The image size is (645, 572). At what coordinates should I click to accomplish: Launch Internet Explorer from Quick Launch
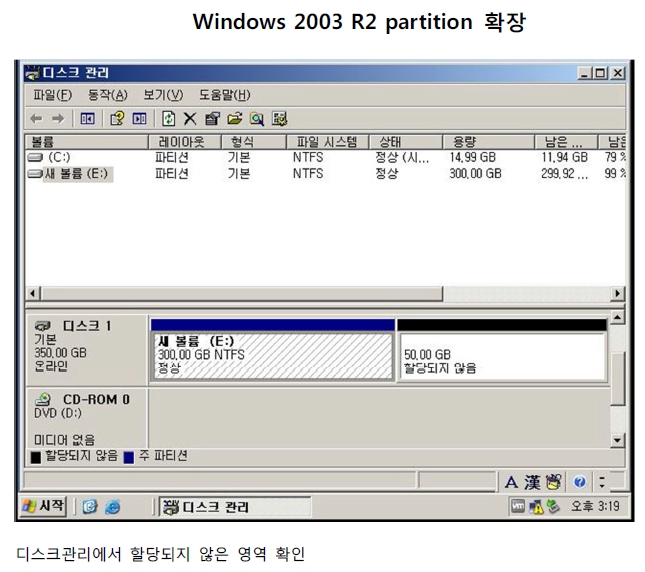pyautogui.click(x=112, y=507)
